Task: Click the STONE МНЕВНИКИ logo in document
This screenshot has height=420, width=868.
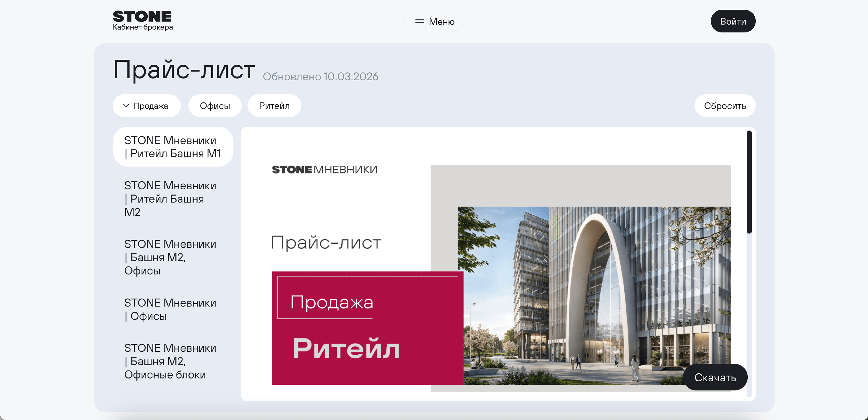Action: point(325,169)
